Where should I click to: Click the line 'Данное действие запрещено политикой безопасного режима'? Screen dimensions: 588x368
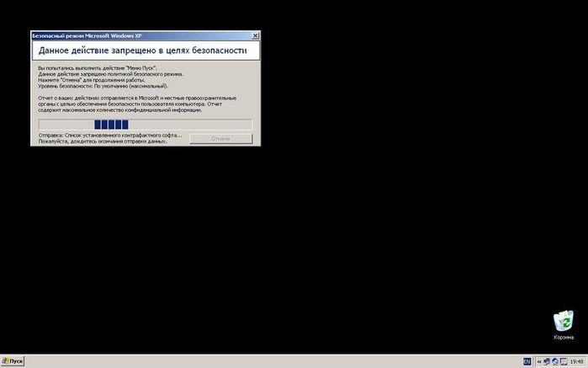click(111, 74)
